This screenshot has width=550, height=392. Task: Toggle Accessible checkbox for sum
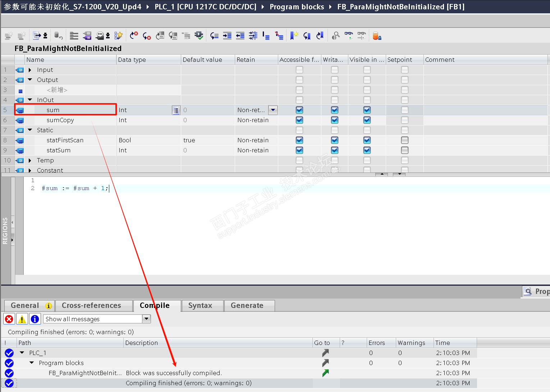[299, 110]
